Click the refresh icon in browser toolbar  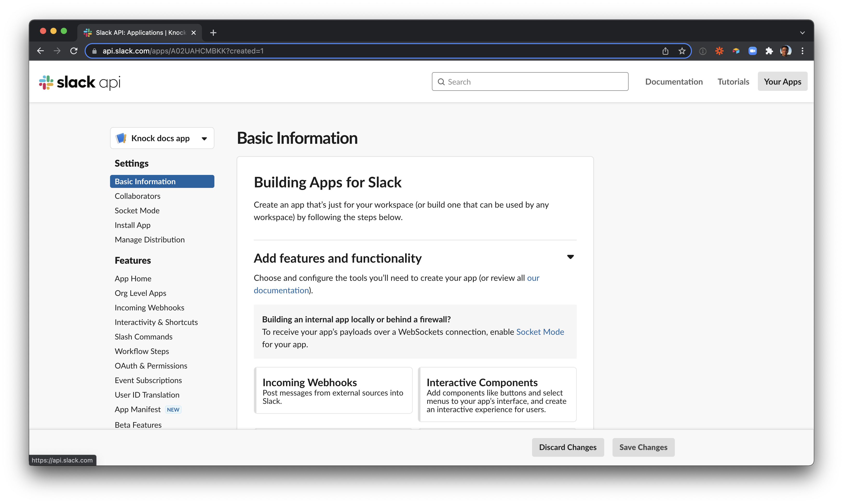73,50
